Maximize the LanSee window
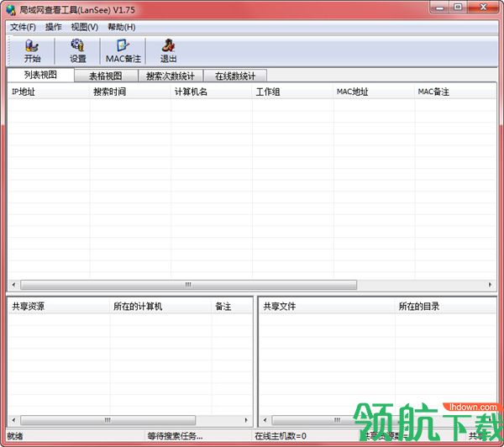Image resolution: width=504 pixels, height=447 pixels. 459,7
